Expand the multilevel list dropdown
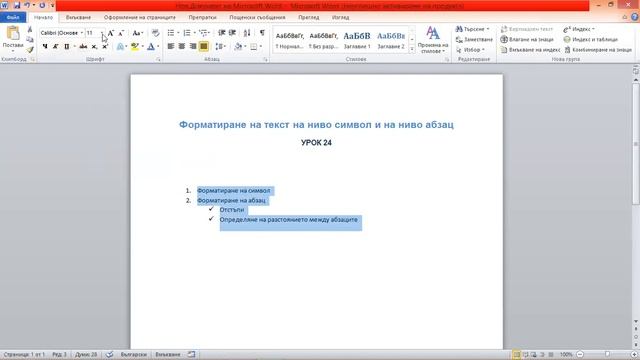The image size is (640, 360). [x=210, y=33]
